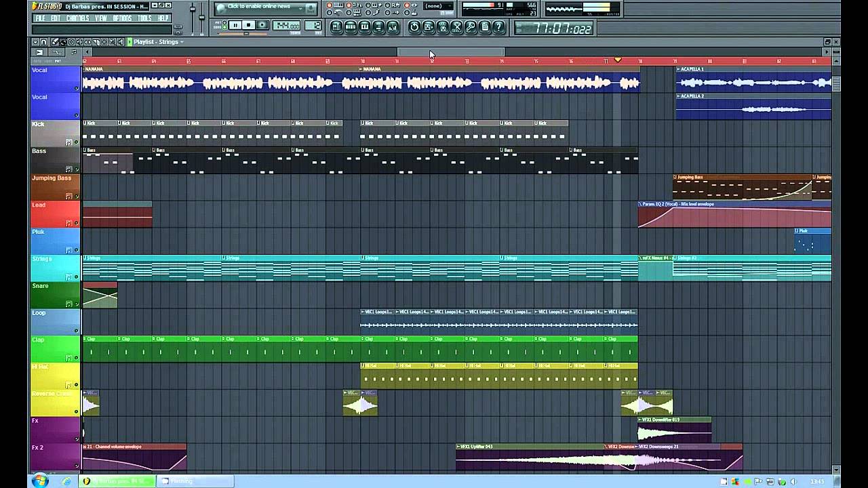Mute the first Vocal track
Screen dimensions: 868x488
[77, 89]
